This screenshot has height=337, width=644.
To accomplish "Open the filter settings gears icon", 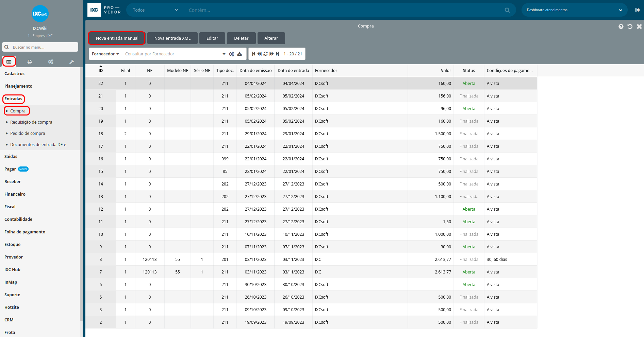I will click(231, 54).
